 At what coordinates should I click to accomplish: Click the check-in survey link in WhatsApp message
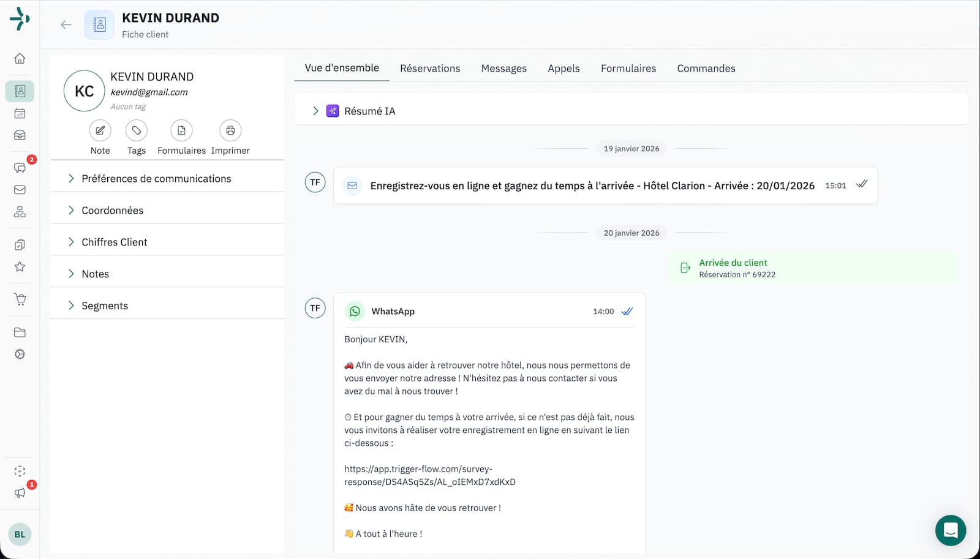pyautogui.click(x=430, y=475)
